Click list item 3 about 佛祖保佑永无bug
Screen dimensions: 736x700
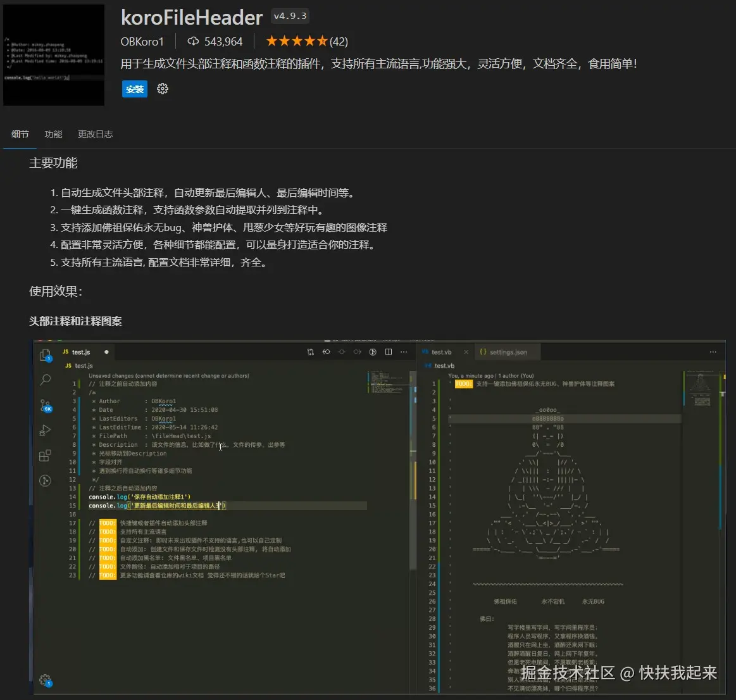pos(219,228)
